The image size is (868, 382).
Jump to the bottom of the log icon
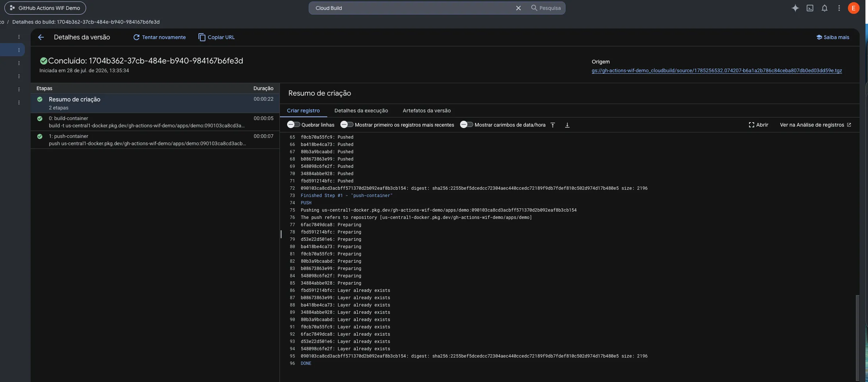tap(567, 125)
